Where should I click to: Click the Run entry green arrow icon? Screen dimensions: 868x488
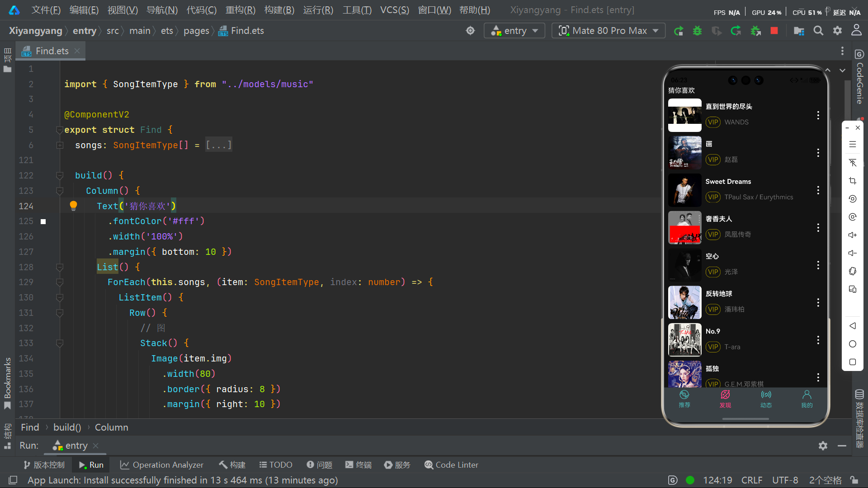[x=678, y=31]
